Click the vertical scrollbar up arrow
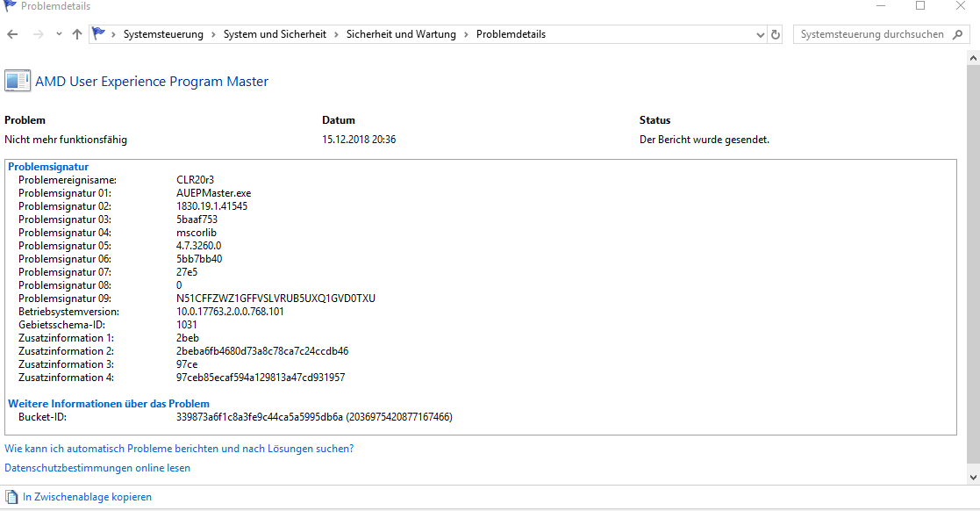Screen dimensions: 980x511 pos(972,57)
